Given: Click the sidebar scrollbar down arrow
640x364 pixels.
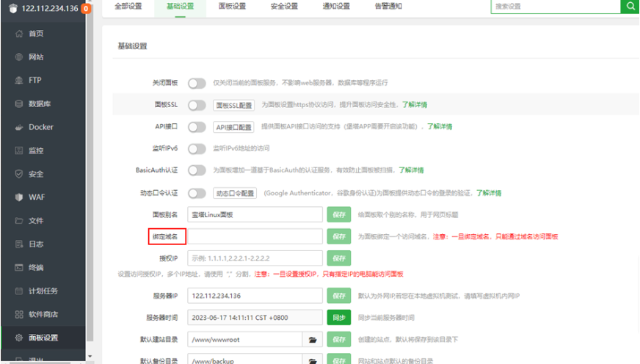Looking at the screenshot, I should coord(90,357).
